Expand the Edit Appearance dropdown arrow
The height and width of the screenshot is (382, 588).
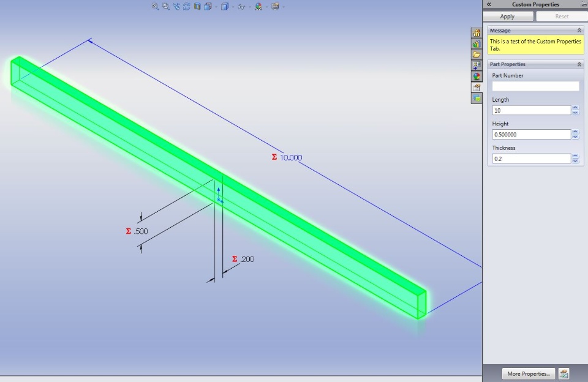(266, 7)
